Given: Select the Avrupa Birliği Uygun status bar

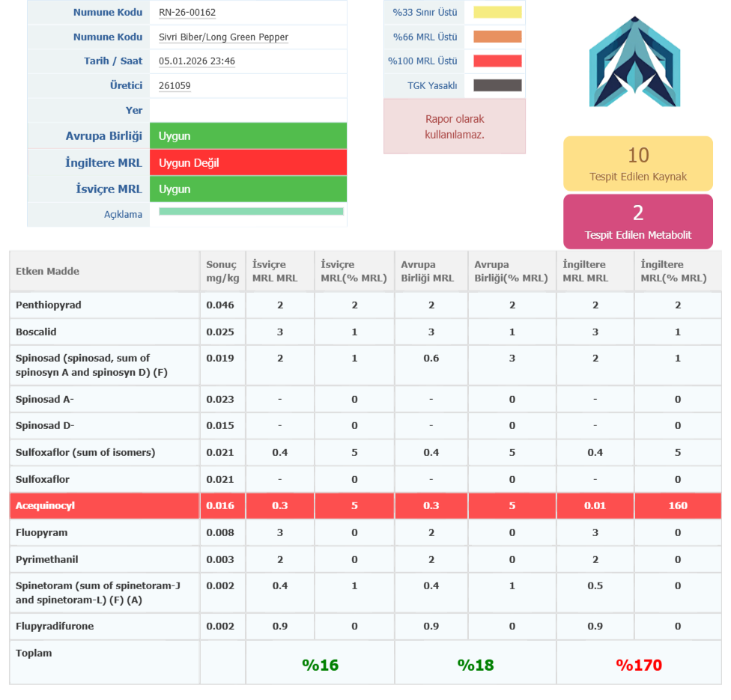Looking at the screenshot, I should click(x=248, y=136).
